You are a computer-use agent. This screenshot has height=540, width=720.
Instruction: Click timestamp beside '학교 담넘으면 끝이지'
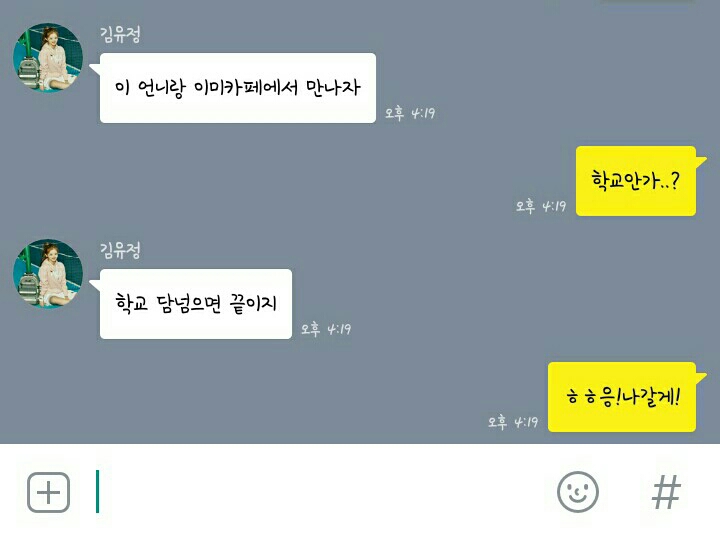[x=326, y=329]
